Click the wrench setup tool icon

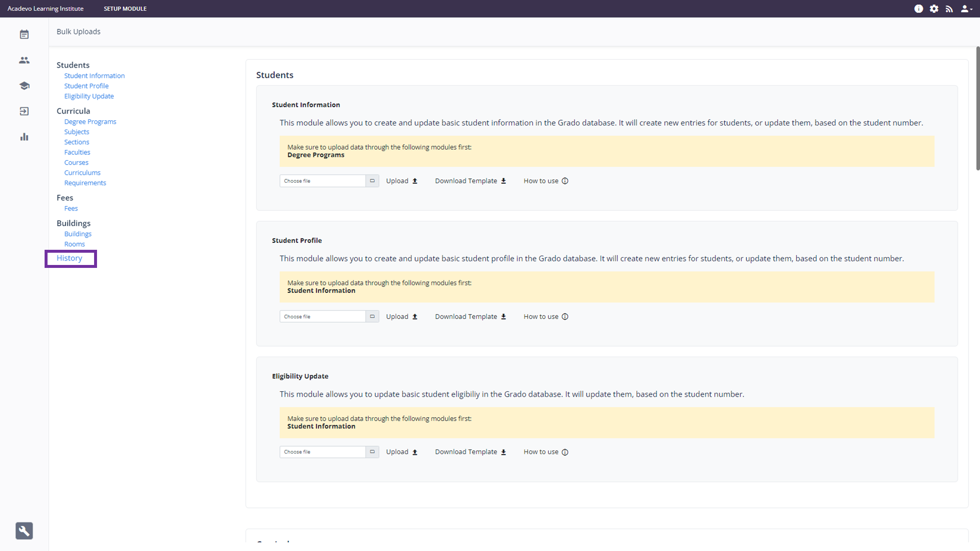(24, 531)
